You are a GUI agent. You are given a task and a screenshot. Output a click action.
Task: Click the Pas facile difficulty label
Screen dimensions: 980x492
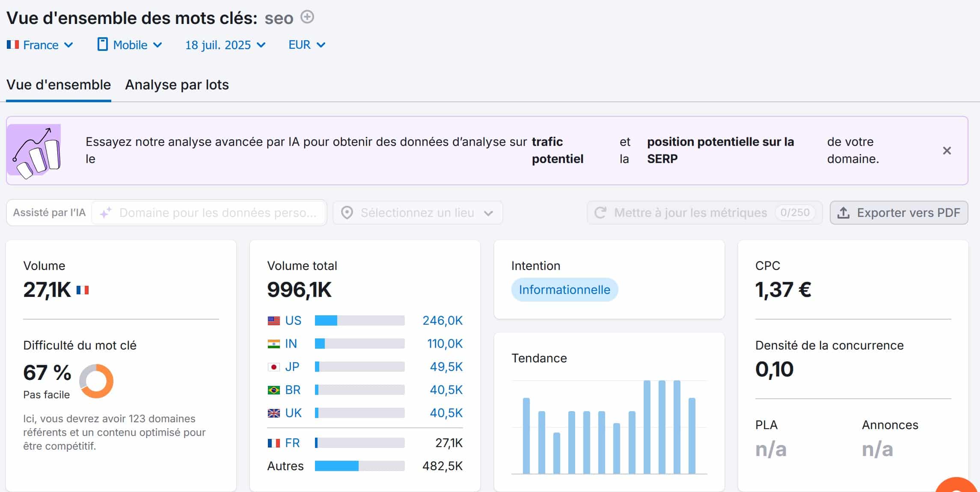pos(46,394)
